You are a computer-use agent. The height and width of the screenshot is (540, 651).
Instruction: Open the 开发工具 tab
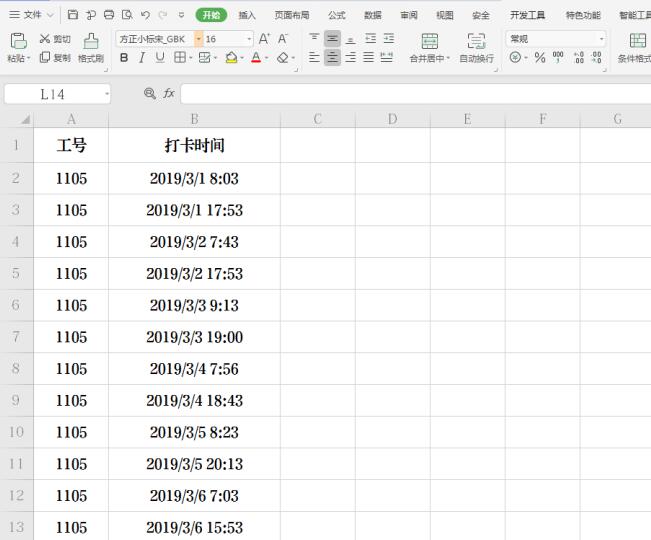pos(527,15)
